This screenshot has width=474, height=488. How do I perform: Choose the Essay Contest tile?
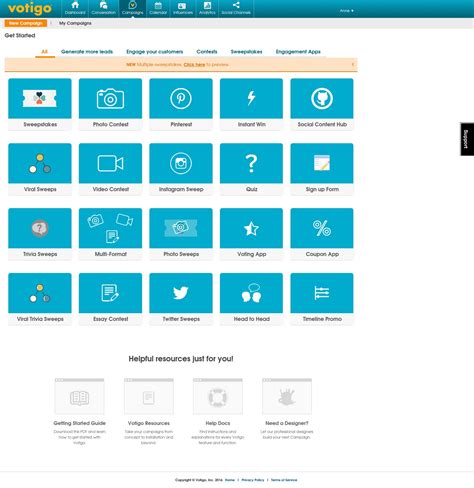(x=110, y=299)
